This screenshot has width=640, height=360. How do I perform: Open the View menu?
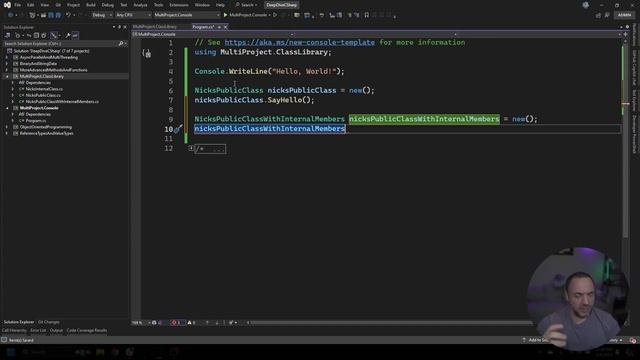coord(44,5)
